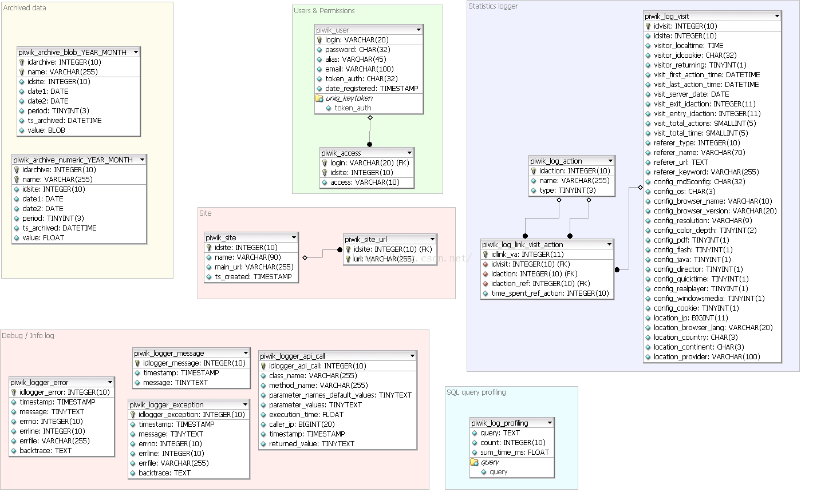Click key icon of idvisit in piwik_log_visit
Screen dimensions: 813x504
648,26
